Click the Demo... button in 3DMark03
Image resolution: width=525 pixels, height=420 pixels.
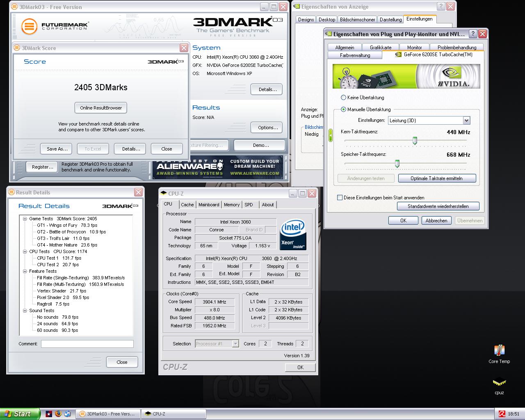point(260,145)
